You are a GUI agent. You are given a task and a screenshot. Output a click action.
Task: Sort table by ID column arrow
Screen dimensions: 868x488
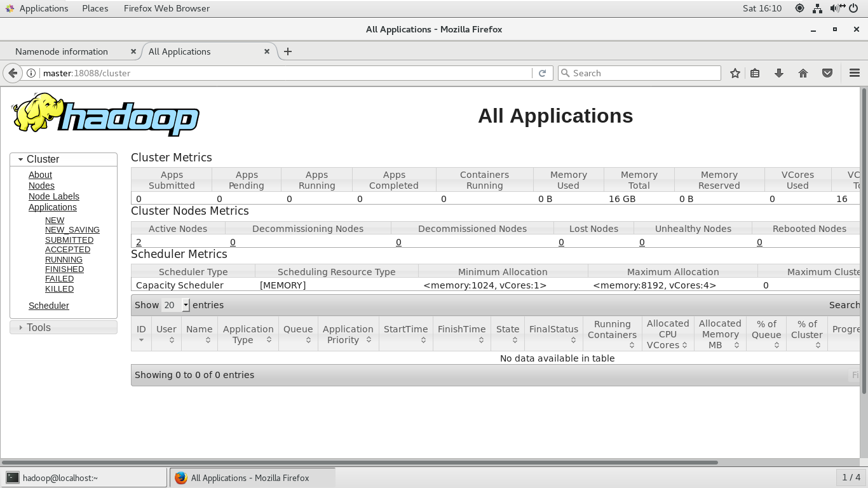click(x=141, y=341)
